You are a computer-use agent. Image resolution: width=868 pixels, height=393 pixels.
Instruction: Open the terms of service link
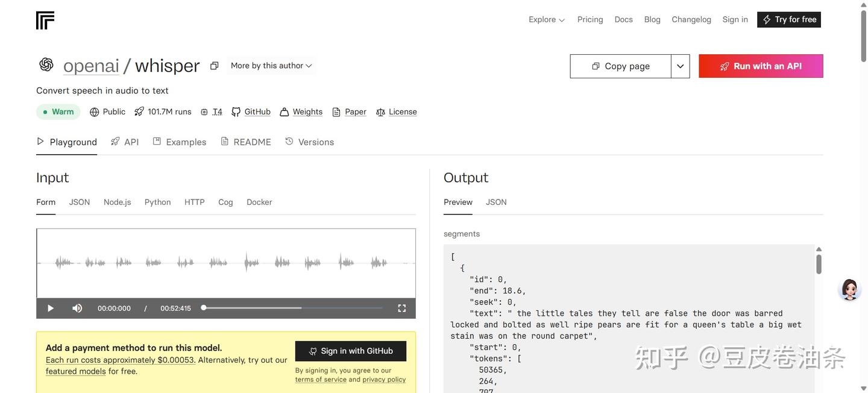coord(321,380)
